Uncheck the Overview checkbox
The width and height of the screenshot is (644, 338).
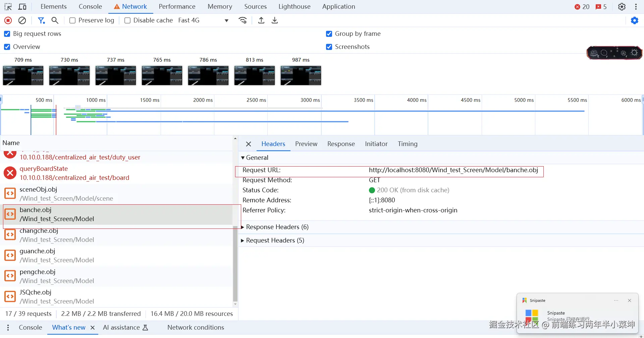coord(7,47)
